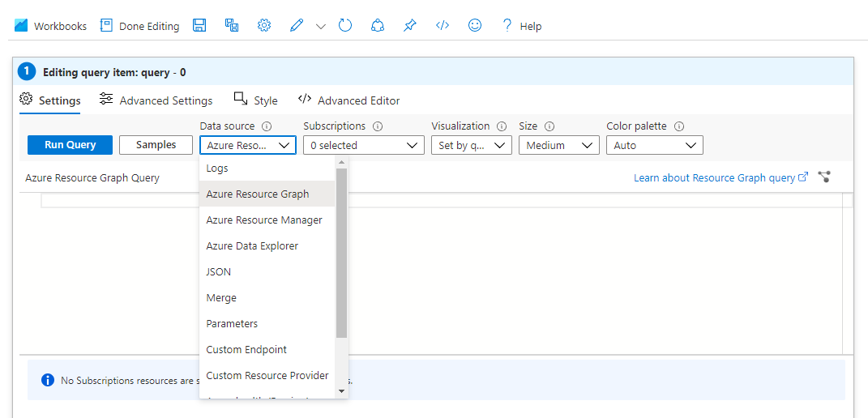Click the blue info icon in the notification
This screenshot has width=868, height=418.
click(48, 380)
